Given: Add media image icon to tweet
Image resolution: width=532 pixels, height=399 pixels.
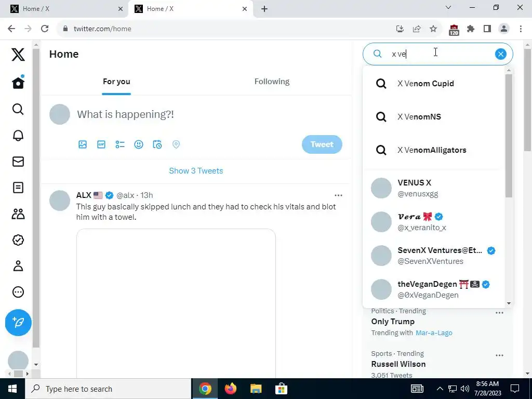Looking at the screenshot, I should click(83, 144).
